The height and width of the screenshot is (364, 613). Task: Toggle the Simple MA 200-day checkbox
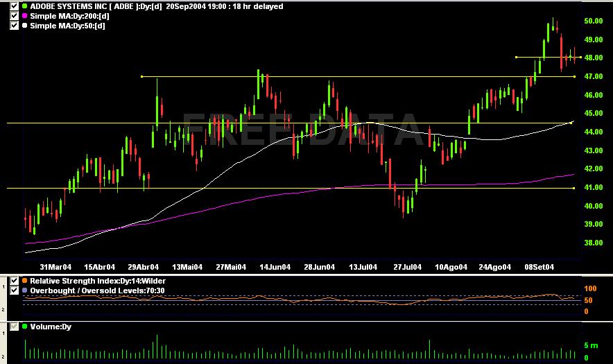pyautogui.click(x=14, y=16)
